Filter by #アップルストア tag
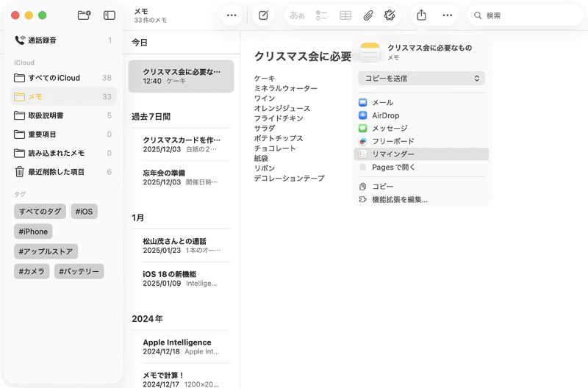Screen dimensions: 588x388 (46, 251)
